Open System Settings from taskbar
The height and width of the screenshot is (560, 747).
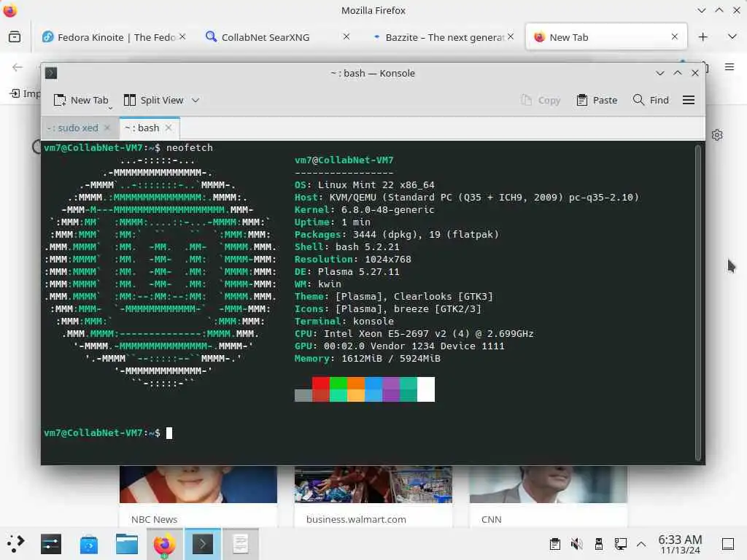[x=51, y=544]
